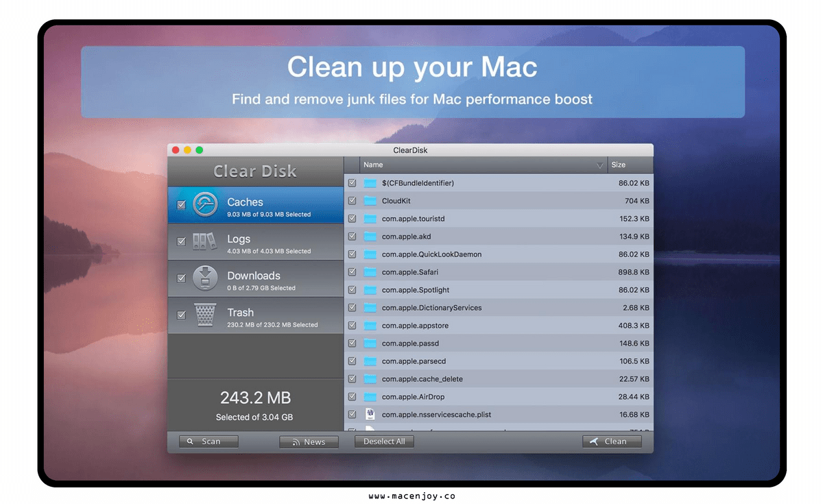The image size is (823, 504).
Task: Click the com.apple.Safari folder icon
Action: click(370, 272)
